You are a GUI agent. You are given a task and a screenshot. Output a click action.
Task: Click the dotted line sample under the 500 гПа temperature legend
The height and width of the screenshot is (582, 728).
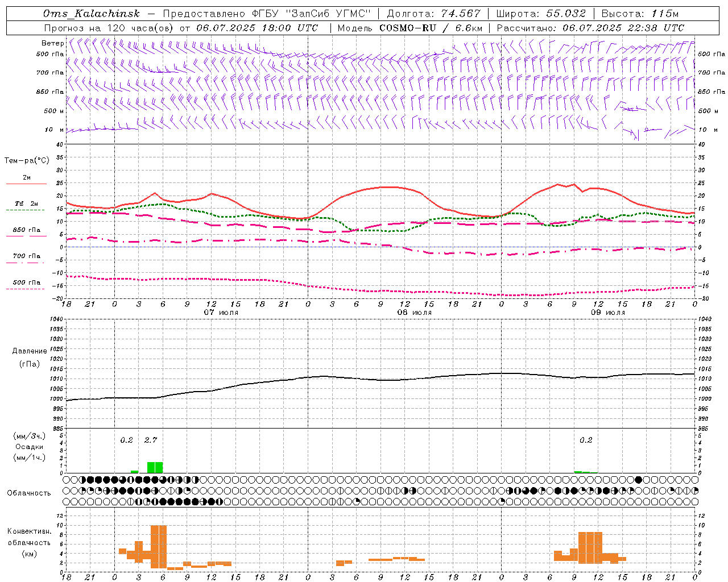pyautogui.click(x=26, y=289)
